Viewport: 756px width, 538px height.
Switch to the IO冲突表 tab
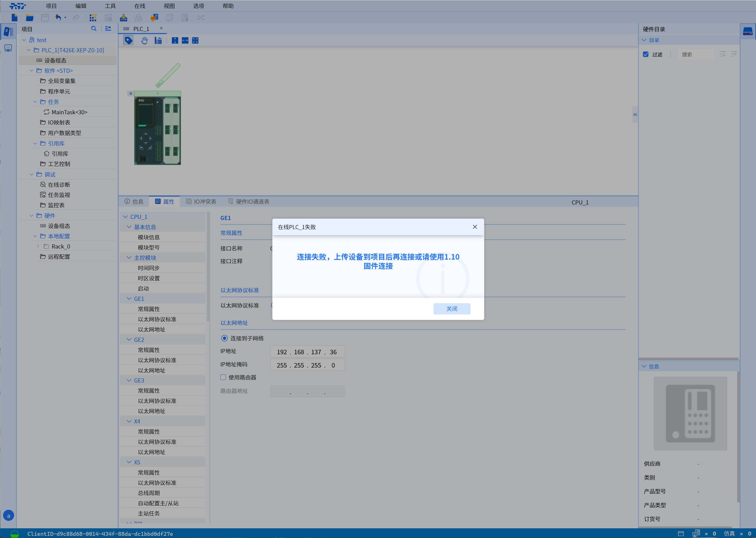(x=201, y=201)
